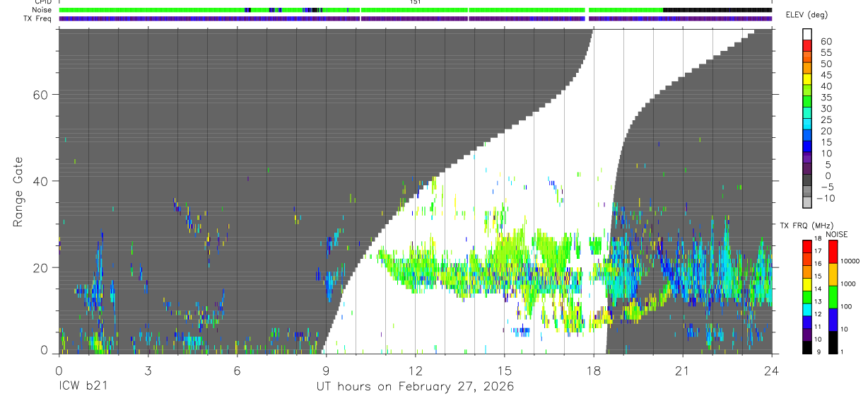Viewport: 868px width, 401px height.
Task: Pick the green 13–14 MHz TX FRQ swatch
Action: click(x=807, y=297)
